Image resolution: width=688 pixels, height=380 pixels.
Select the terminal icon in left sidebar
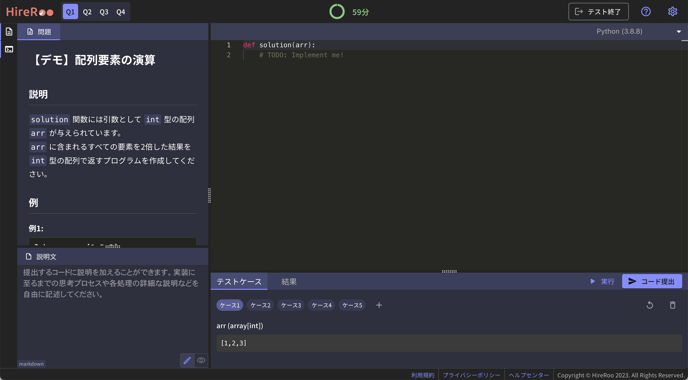9,49
